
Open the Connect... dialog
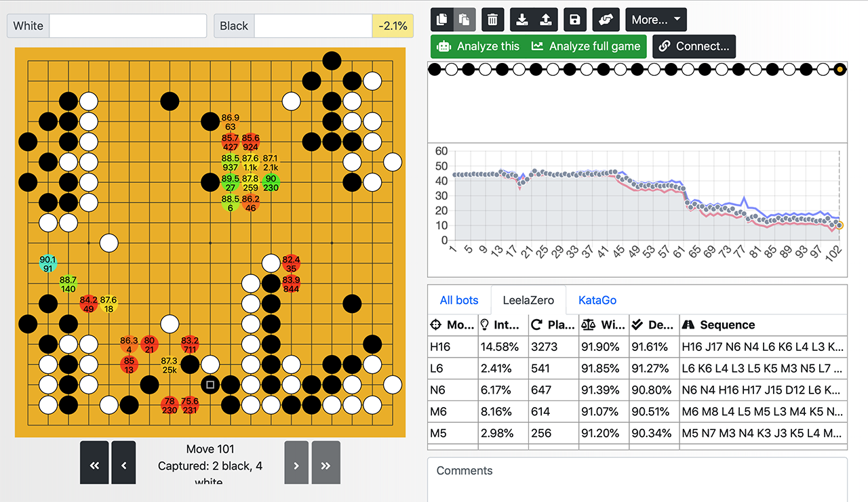694,47
